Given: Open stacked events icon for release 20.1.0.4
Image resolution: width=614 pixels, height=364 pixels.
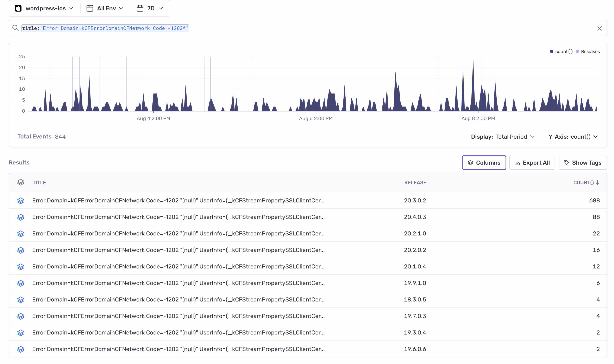Looking at the screenshot, I should (x=21, y=267).
